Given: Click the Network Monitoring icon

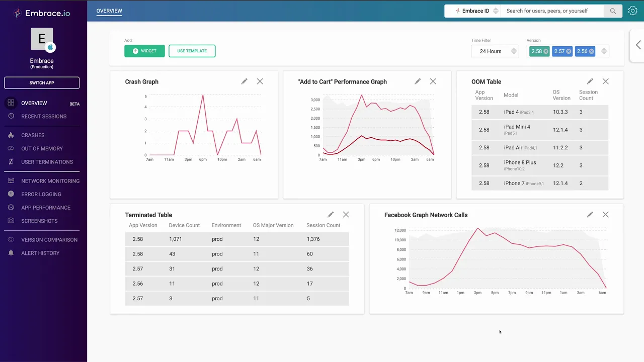Looking at the screenshot, I should coord(11,181).
